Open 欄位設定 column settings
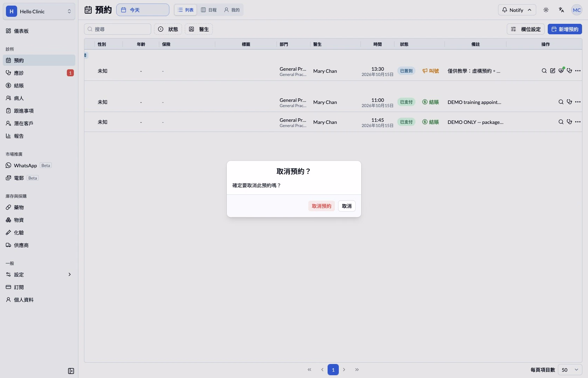 click(525, 29)
